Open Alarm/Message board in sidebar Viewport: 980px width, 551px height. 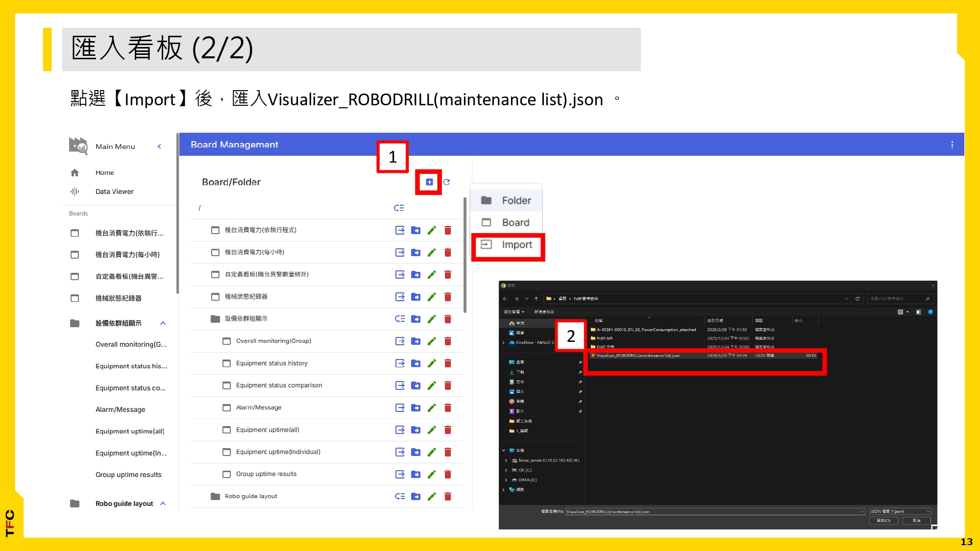[x=121, y=409]
